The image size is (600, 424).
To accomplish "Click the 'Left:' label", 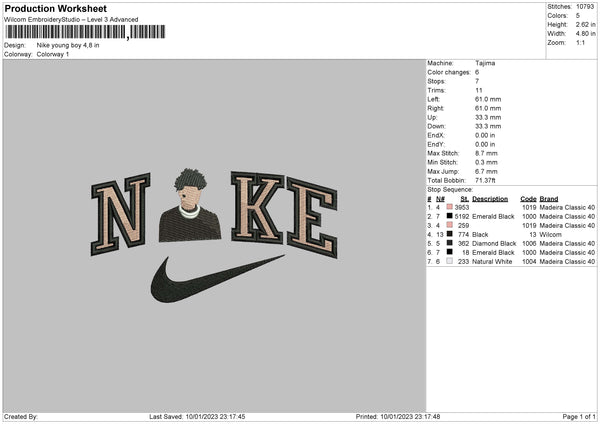I will tap(434, 99).
